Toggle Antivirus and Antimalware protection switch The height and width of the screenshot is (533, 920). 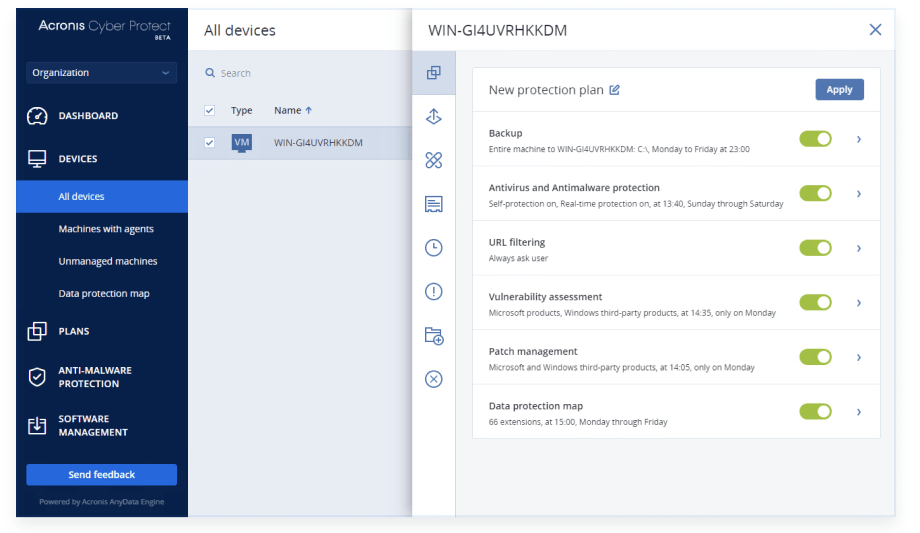point(816,193)
